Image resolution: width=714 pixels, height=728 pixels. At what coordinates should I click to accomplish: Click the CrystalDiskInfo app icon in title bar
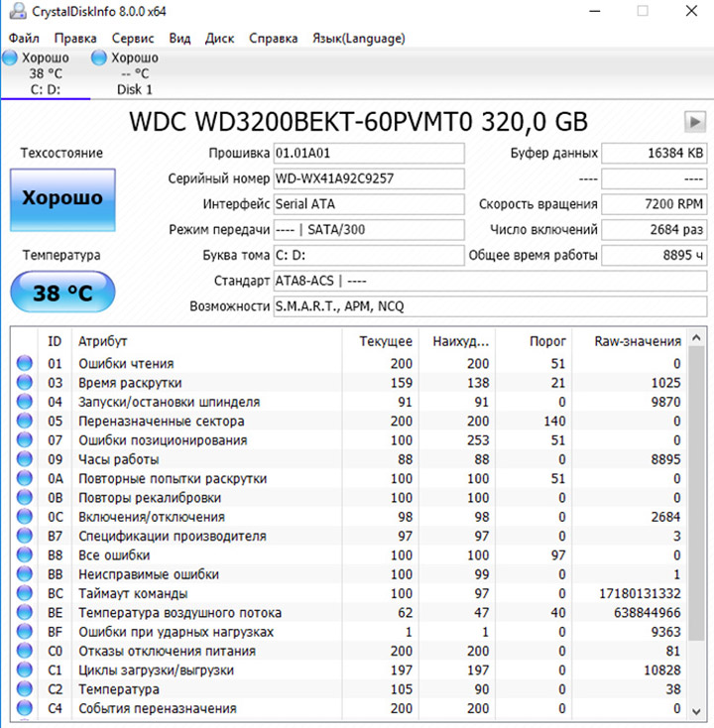(18, 11)
